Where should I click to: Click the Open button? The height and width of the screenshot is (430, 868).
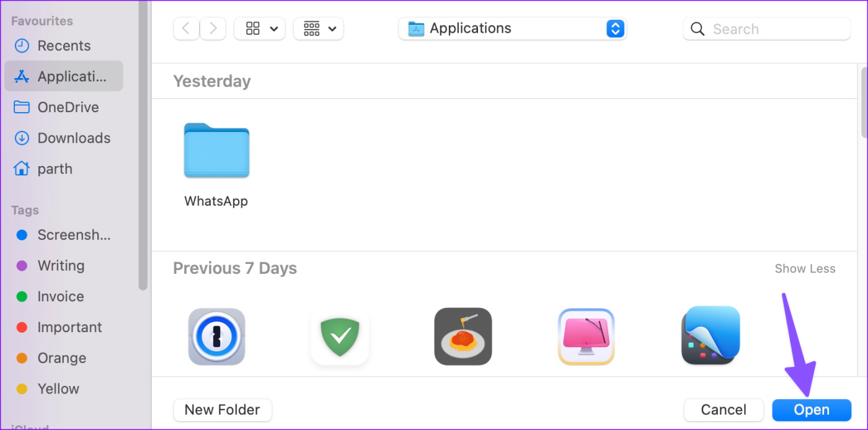click(x=811, y=410)
